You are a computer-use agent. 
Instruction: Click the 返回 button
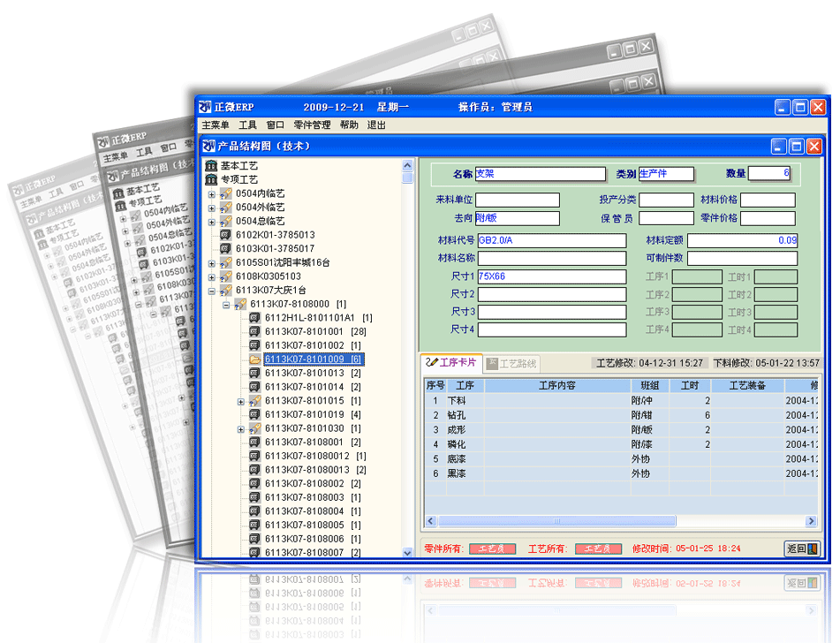coord(802,548)
